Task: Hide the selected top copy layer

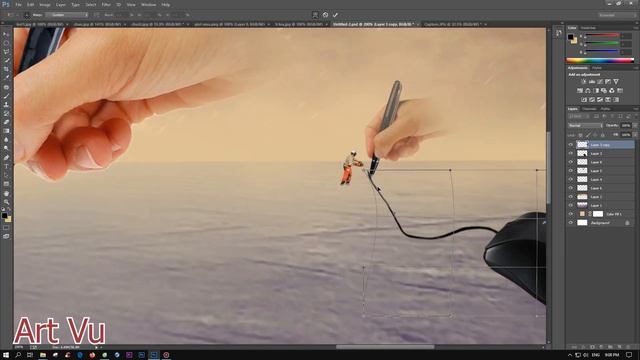Action: pos(571,144)
